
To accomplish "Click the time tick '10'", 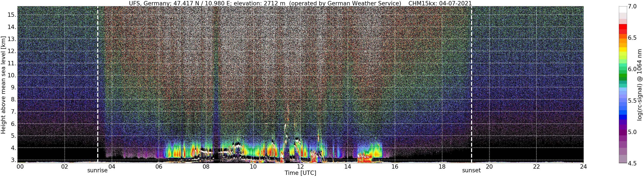I will 253,166.
